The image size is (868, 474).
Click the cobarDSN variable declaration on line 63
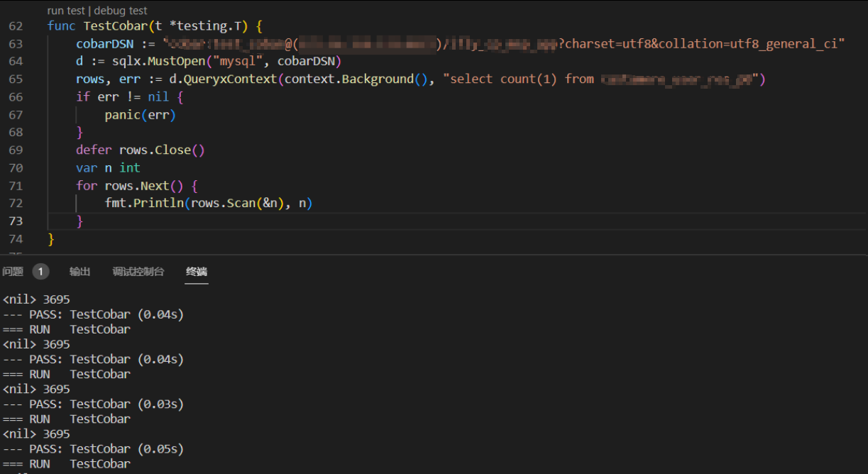coord(104,44)
